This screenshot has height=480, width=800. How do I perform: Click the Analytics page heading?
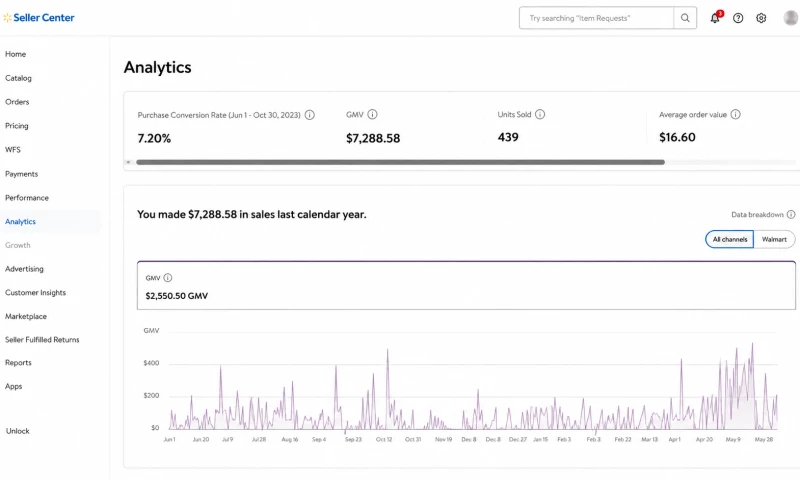[x=157, y=67]
